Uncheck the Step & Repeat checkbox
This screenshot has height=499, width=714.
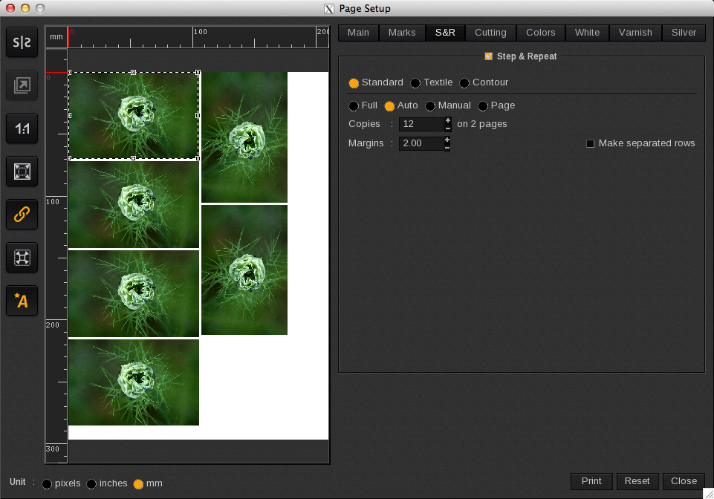coord(488,56)
